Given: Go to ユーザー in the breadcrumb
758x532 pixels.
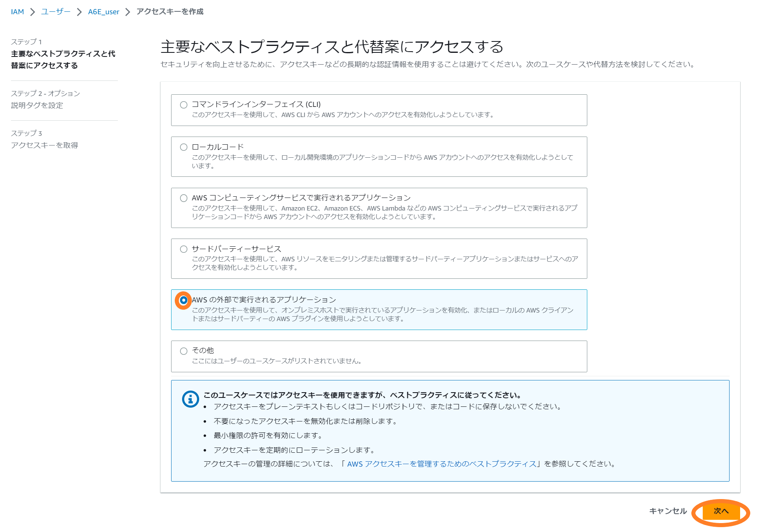Looking at the screenshot, I should click(56, 12).
